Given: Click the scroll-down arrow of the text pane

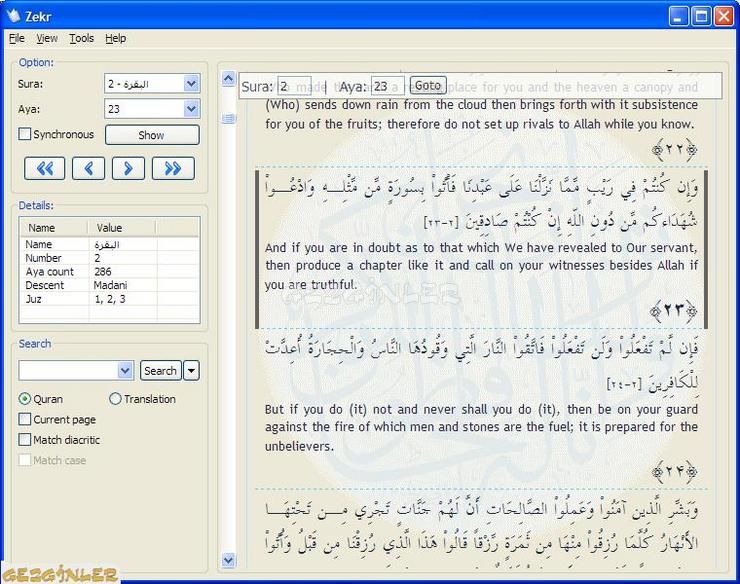Looking at the screenshot, I should (228, 560).
